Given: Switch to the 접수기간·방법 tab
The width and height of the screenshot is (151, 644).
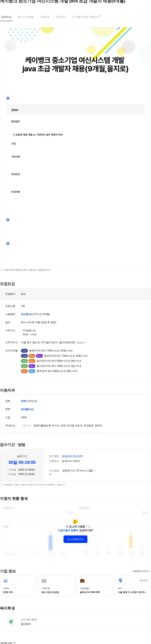Looking at the screenshot, I should click(25, 17).
